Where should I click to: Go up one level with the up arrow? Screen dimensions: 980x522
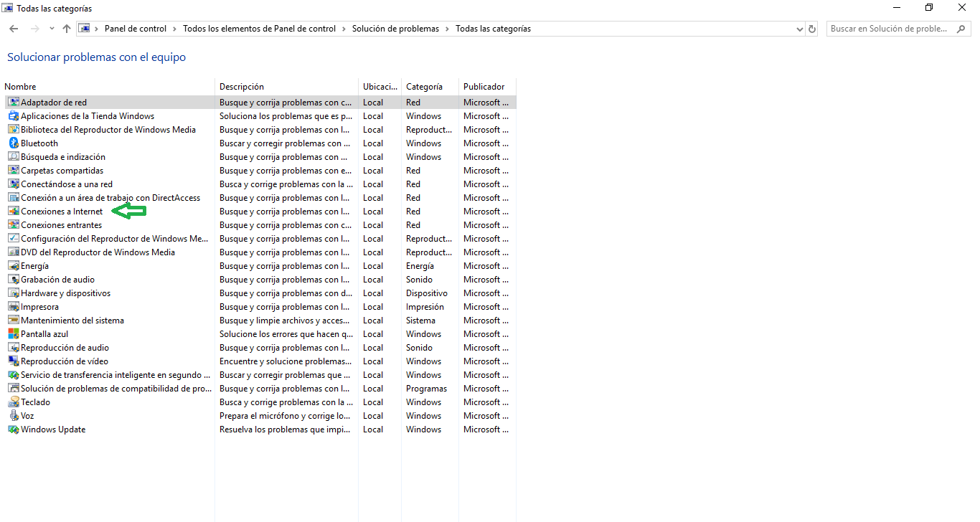[67, 29]
